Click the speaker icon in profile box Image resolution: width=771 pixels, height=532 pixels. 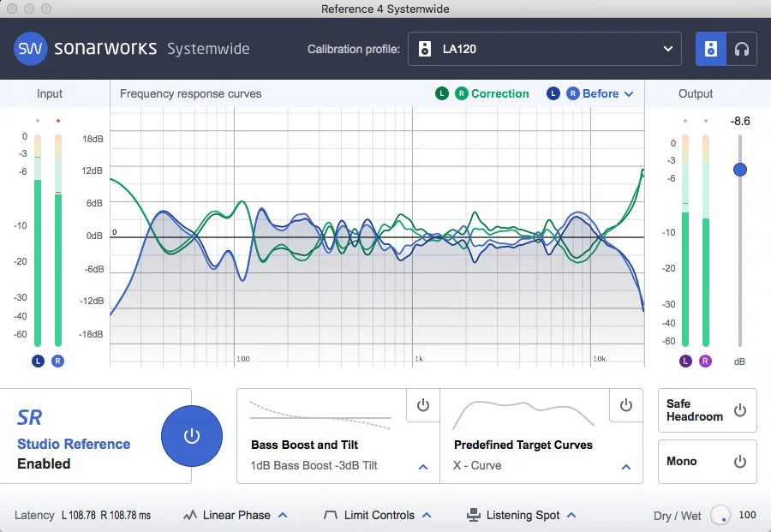point(425,49)
